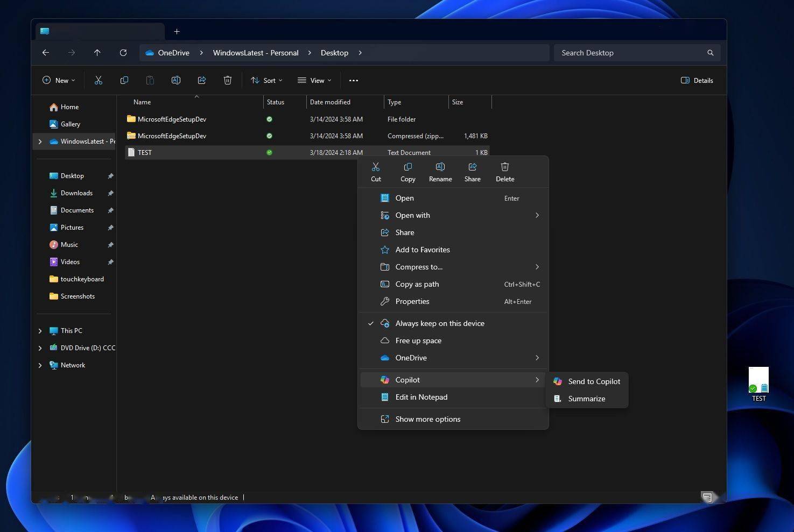Click the chevron after Desktop in the address bar
The width and height of the screenshot is (794, 532).
click(x=360, y=53)
